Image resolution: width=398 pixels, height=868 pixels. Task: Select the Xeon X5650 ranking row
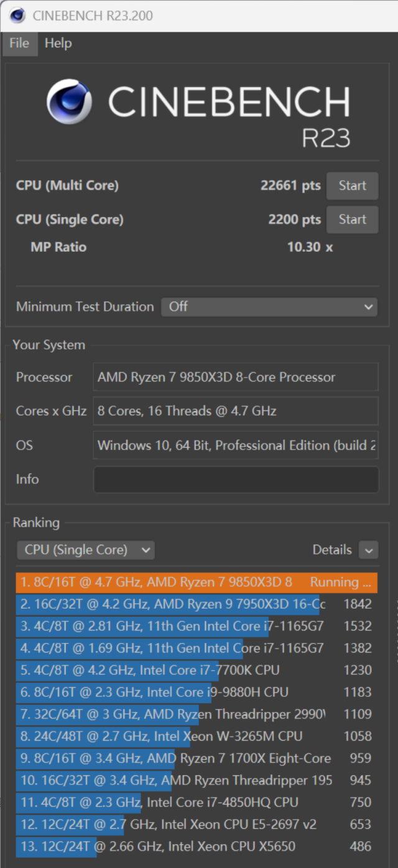[x=197, y=846]
